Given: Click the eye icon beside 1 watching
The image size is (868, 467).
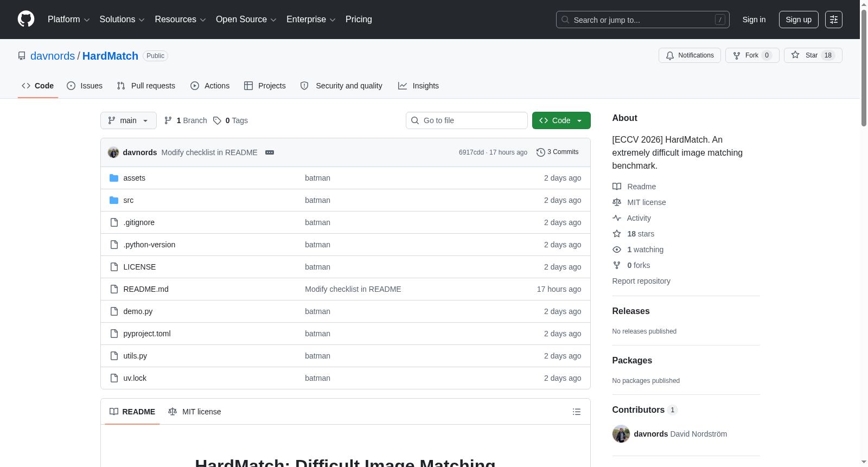Looking at the screenshot, I should click(617, 250).
